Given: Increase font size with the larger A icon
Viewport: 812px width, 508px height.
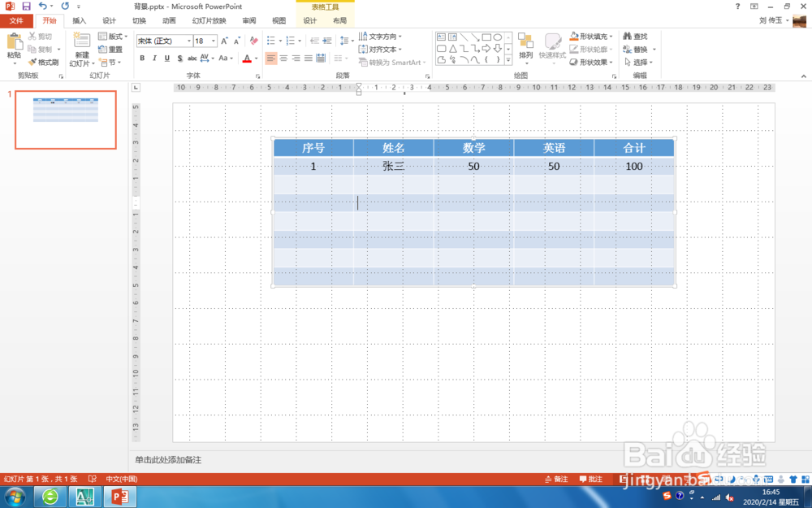Looking at the screenshot, I should coord(224,41).
